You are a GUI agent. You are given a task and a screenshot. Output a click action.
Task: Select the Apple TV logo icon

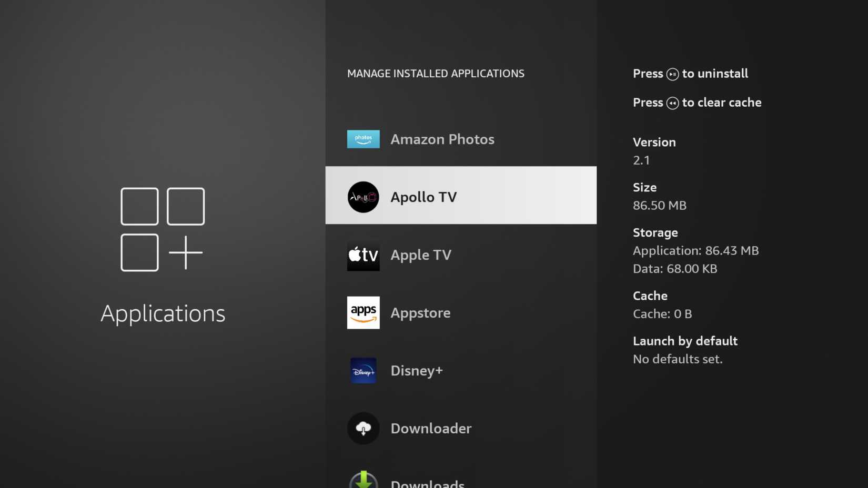pos(363,255)
